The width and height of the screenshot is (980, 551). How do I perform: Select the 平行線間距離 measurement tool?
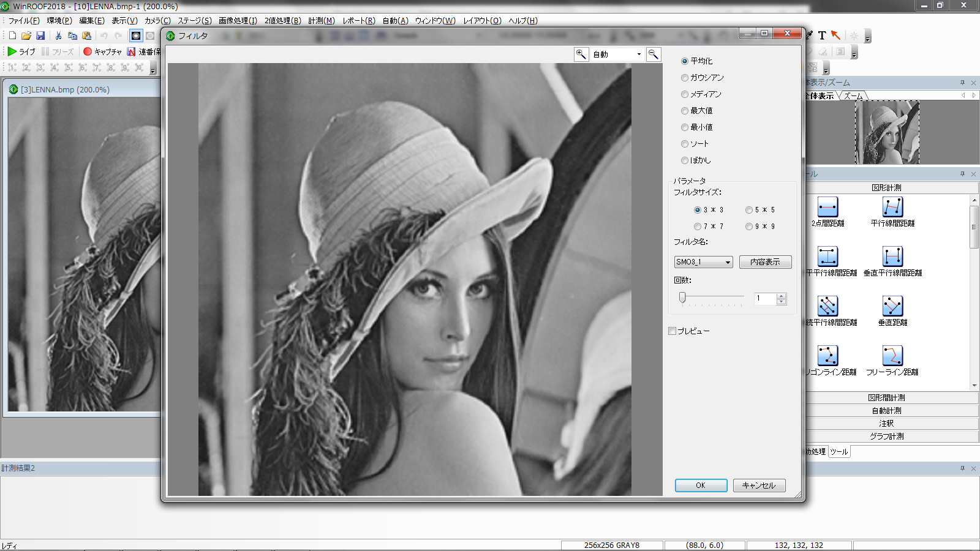(892, 207)
